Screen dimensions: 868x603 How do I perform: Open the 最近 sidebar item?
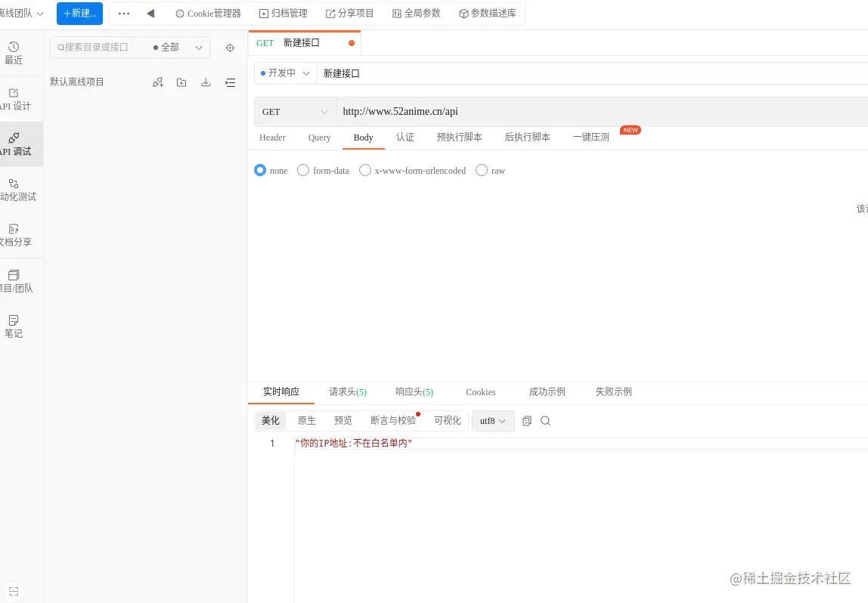pos(14,53)
